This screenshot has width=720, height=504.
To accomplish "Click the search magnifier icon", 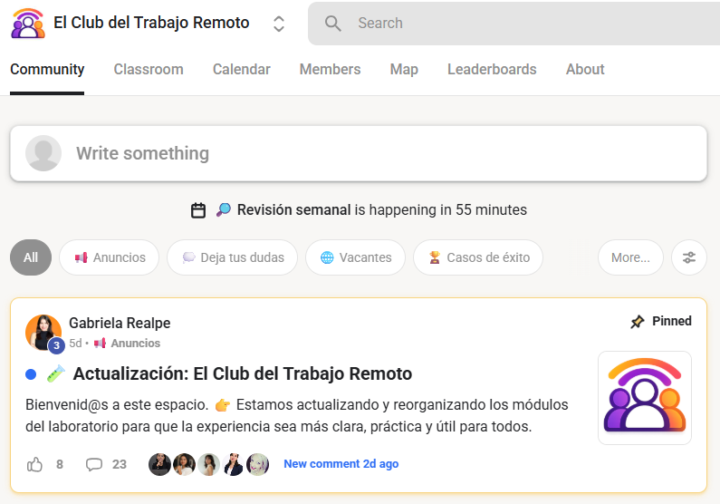I will point(333,23).
